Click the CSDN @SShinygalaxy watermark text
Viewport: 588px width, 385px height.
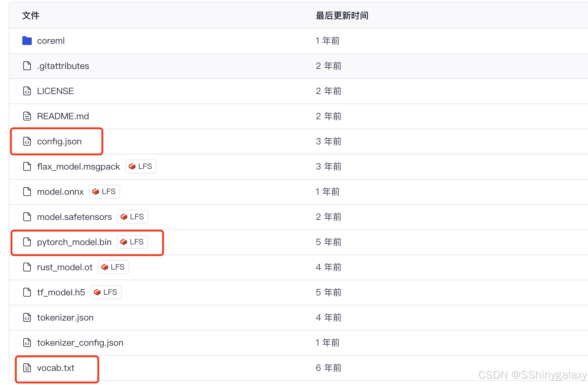click(532, 375)
